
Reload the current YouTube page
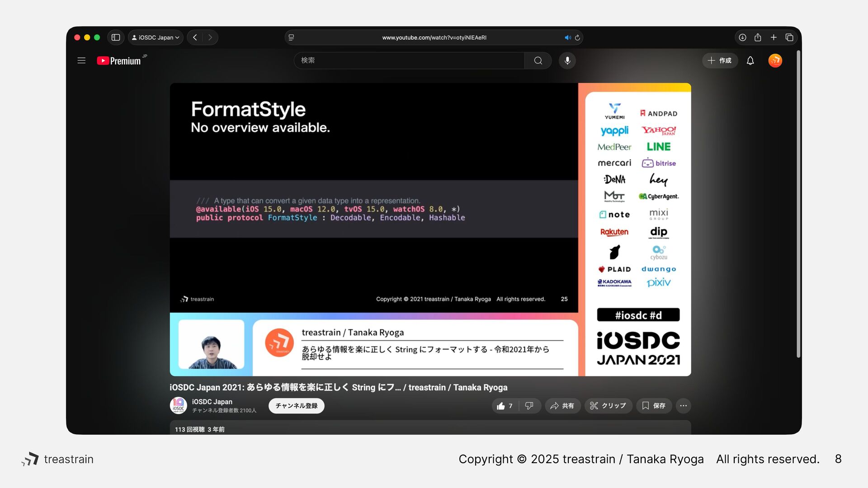pyautogui.click(x=577, y=38)
